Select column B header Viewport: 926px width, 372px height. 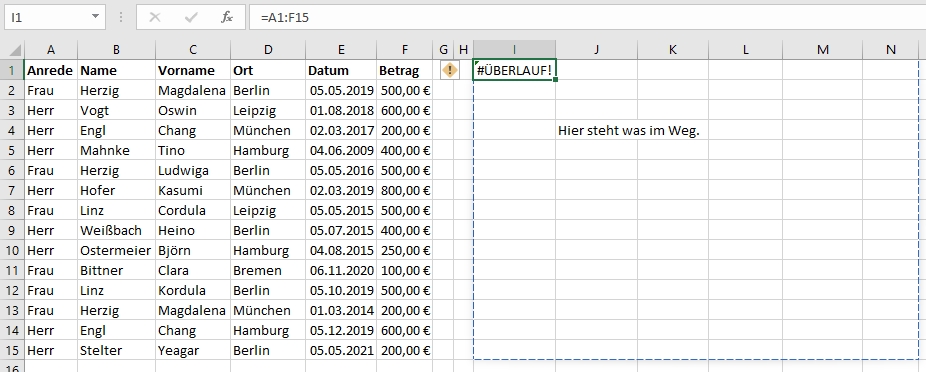(x=116, y=50)
